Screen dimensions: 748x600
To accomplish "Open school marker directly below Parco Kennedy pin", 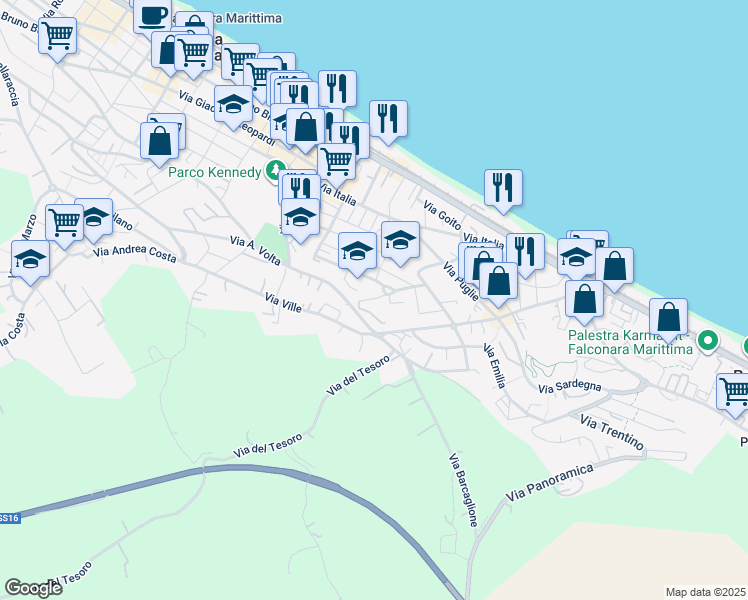I will [x=300, y=218].
